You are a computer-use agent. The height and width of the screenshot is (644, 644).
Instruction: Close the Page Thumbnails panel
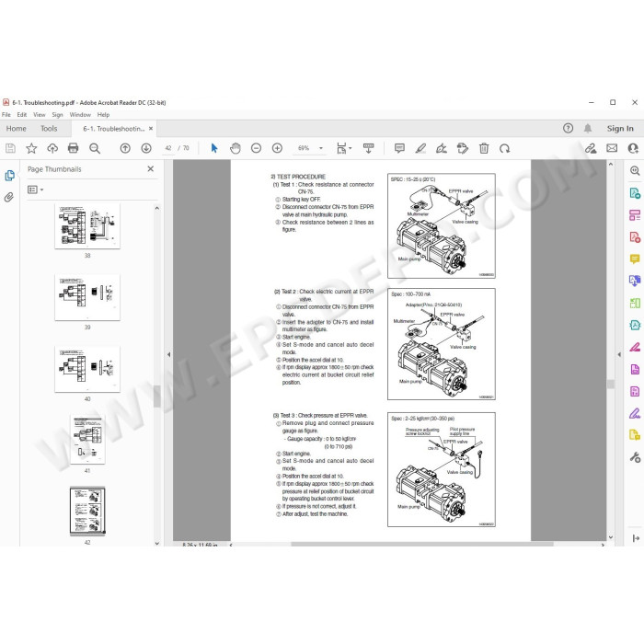point(151,168)
